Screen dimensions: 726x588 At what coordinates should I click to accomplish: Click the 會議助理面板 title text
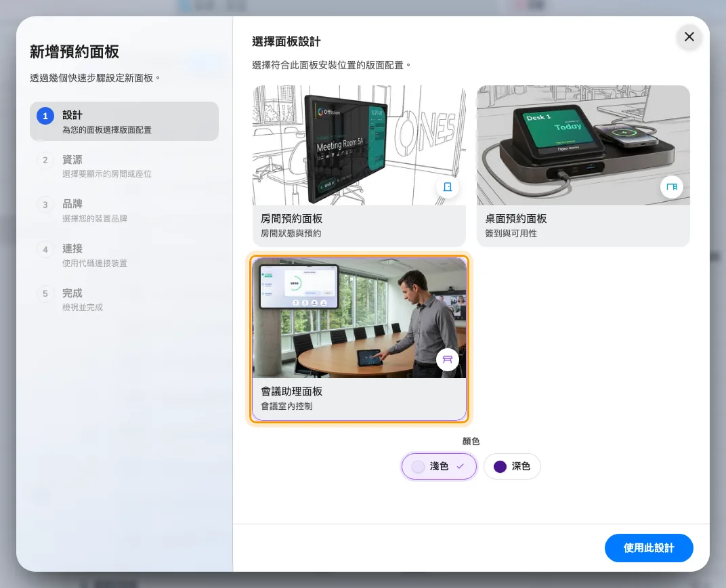point(292,392)
